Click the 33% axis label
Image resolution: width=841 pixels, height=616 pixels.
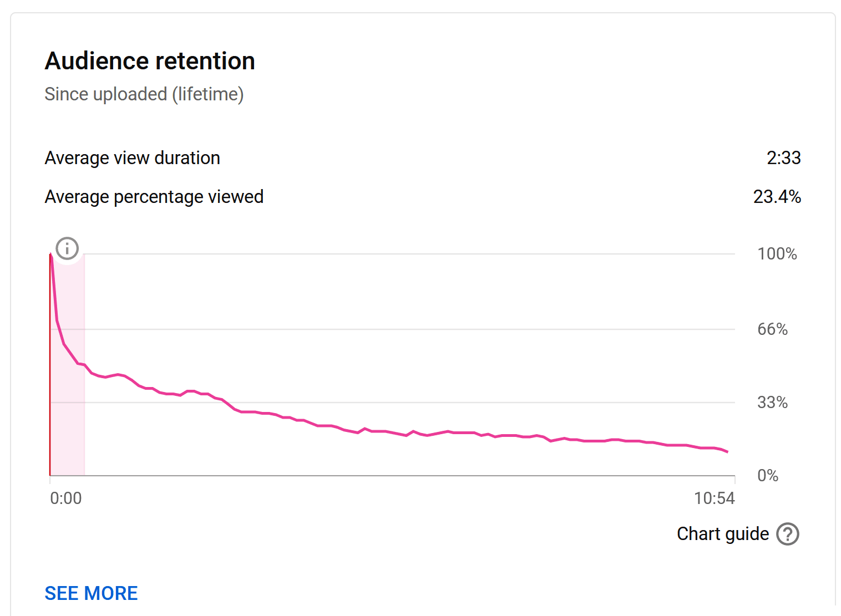click(x=772, y=403)
